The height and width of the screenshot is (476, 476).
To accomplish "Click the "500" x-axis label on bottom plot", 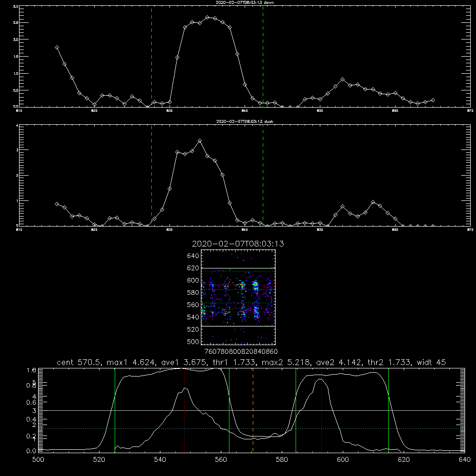I will tap(38, 460).
